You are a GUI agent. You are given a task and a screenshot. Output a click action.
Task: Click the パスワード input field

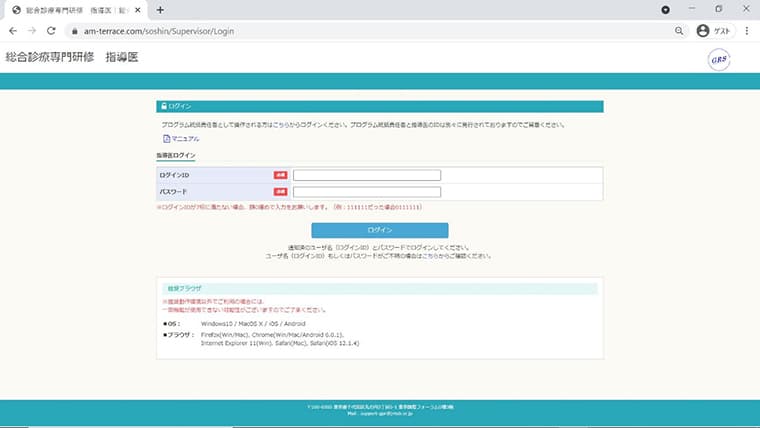pos(367,192)
